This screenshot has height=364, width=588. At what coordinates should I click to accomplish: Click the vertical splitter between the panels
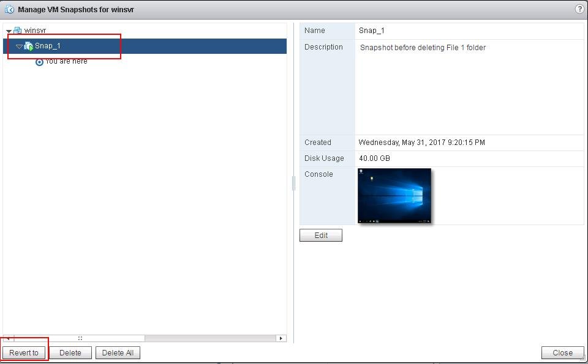coord(293,183)
